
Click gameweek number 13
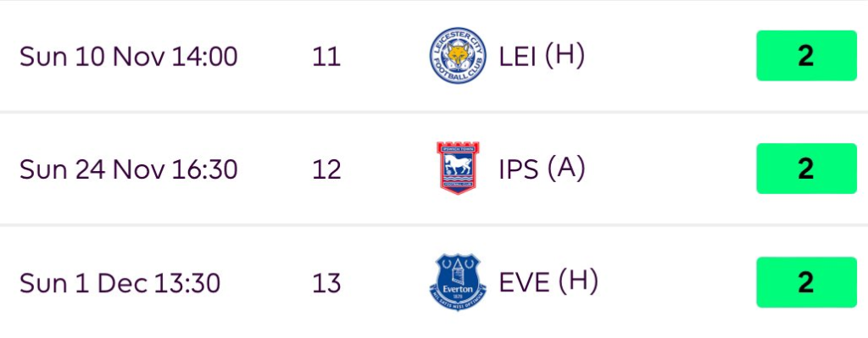coord(326,283)
